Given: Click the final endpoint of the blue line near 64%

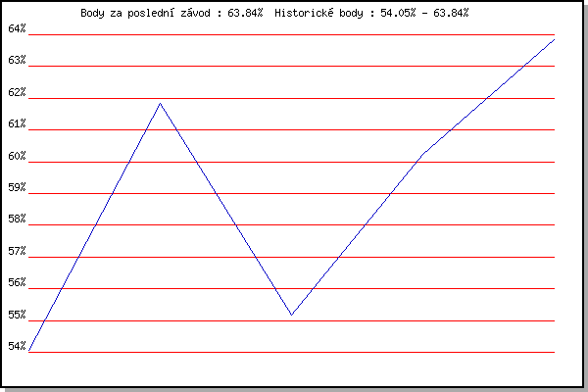Looking at the screenshot, I should coord(554,39).
